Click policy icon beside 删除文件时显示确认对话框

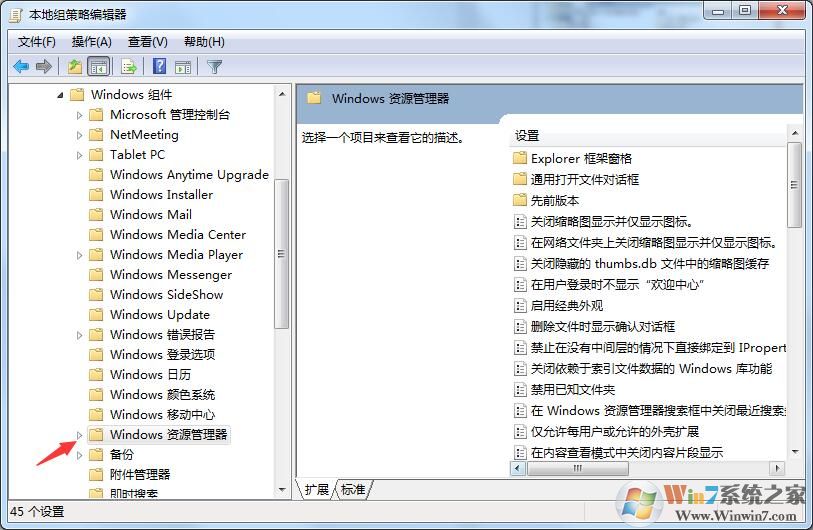[520, 326]
